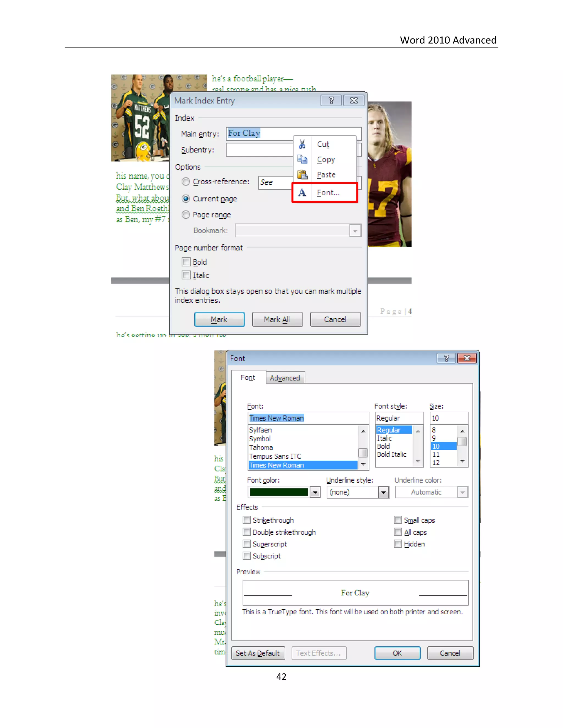Image resolution: width=563 pixels, height=728 pixels.
Task: Click the Font name text box
Action: pyautogui.click(x=308, y=418)
